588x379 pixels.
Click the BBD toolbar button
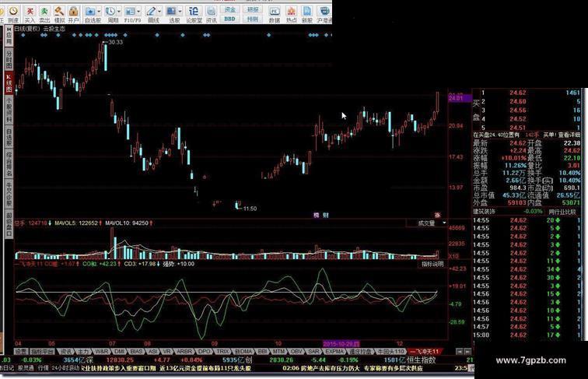[x=230, y=19]
